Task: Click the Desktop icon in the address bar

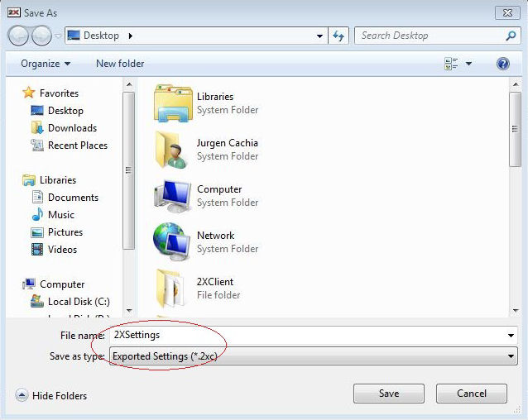Action: click(x=74, y=36)
